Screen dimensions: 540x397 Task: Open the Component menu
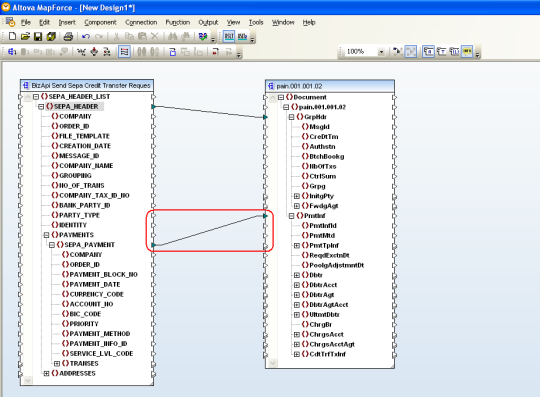tap(100, 22)
